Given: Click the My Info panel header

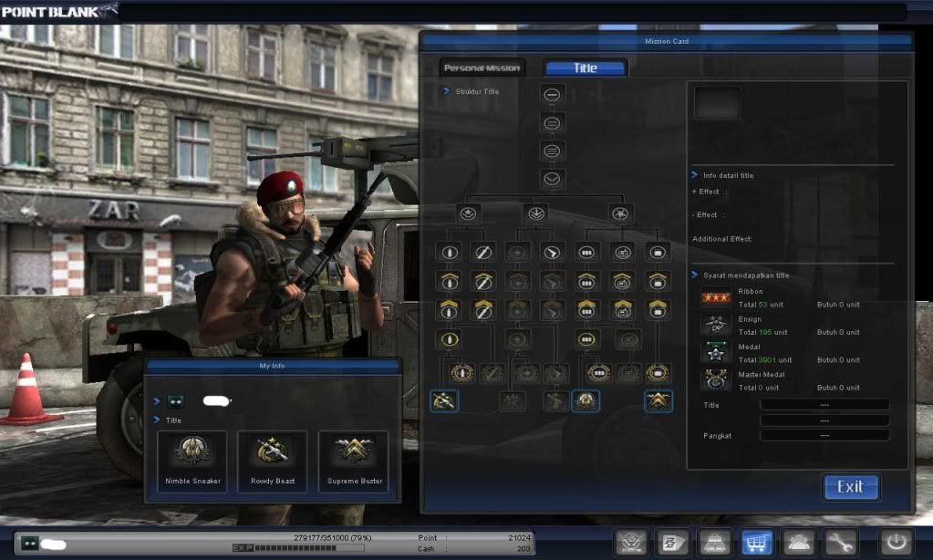Looking at the screenshot, I should [272, 366].
